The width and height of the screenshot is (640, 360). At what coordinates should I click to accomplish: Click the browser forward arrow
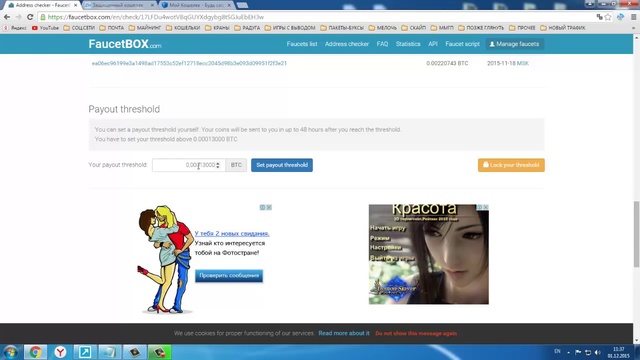point(18,17)
